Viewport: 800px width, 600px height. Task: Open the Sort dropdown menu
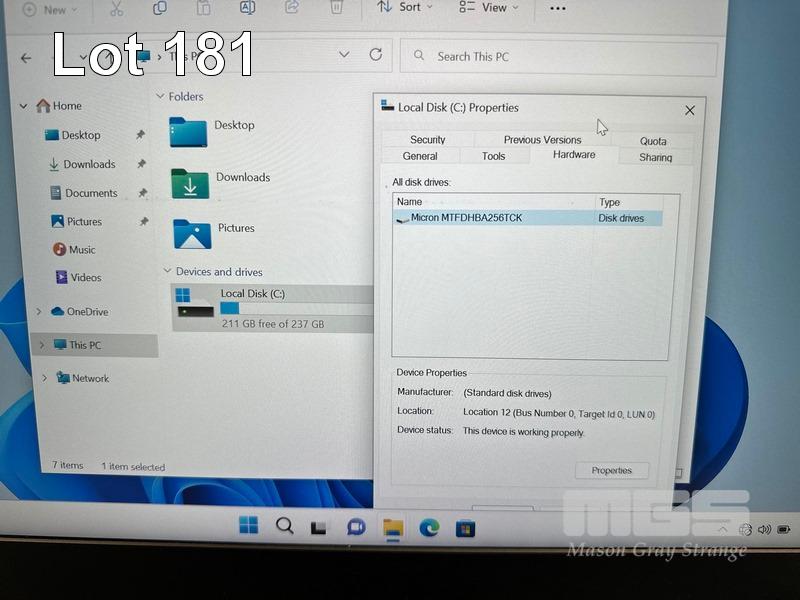click(405, 7)
